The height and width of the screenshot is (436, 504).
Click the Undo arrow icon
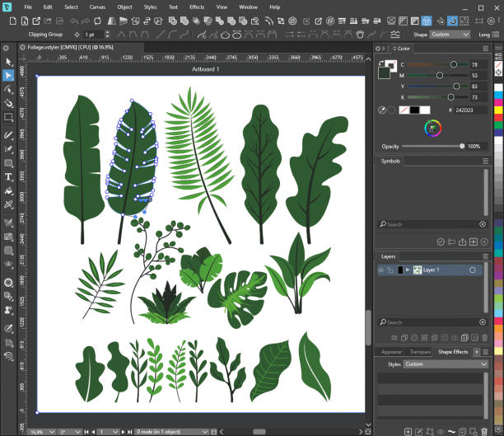pyautogui.click(x=74, y=21)
